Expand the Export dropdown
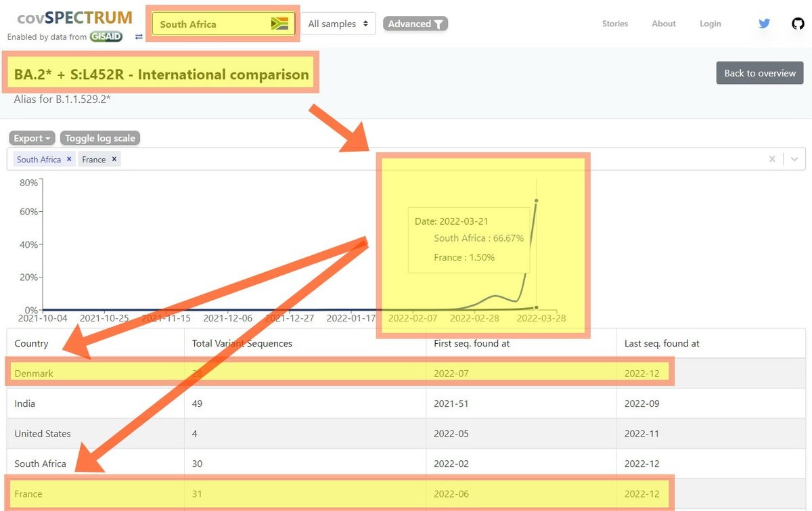The width and height of the screenshot is (812, 511). coord(32,138)
